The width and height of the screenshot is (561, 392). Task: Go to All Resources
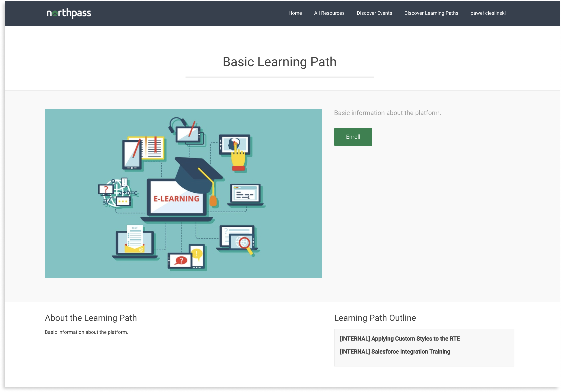click(x=329, y=13)
